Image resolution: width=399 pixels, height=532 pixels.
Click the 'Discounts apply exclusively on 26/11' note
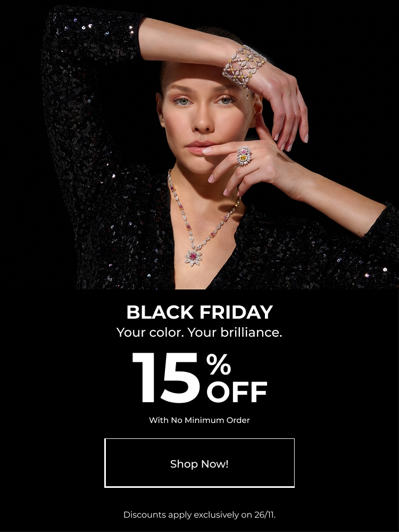(199, 514)
